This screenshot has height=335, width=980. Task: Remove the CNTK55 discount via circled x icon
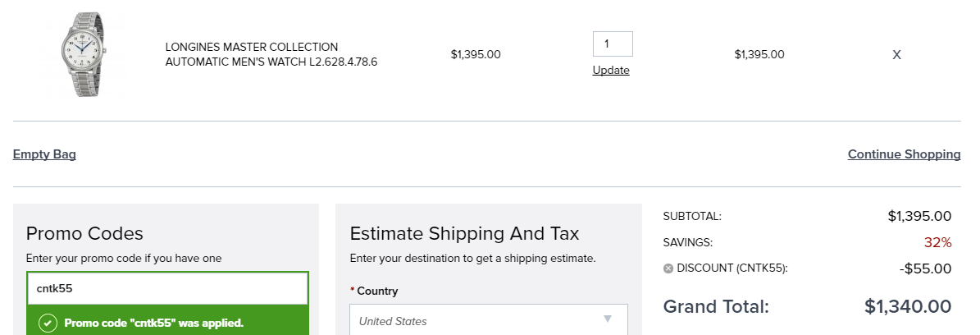pyautogui.click(x=668, y=268)
